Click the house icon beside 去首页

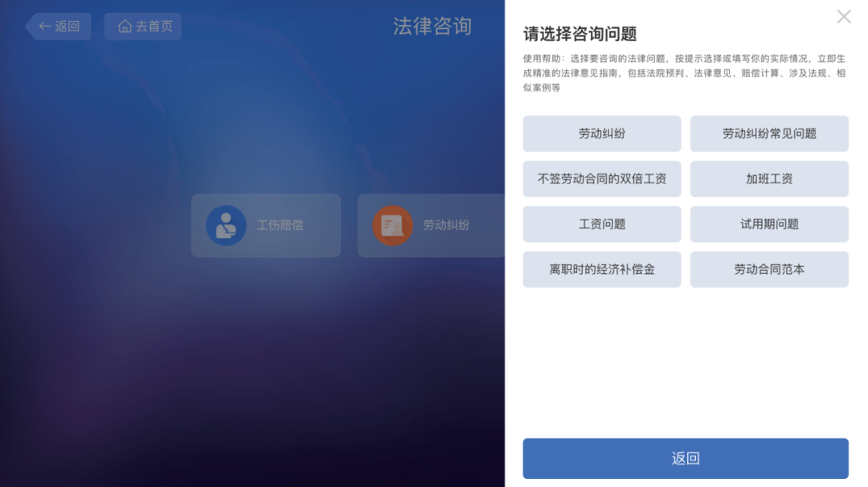tap(125, 26)
